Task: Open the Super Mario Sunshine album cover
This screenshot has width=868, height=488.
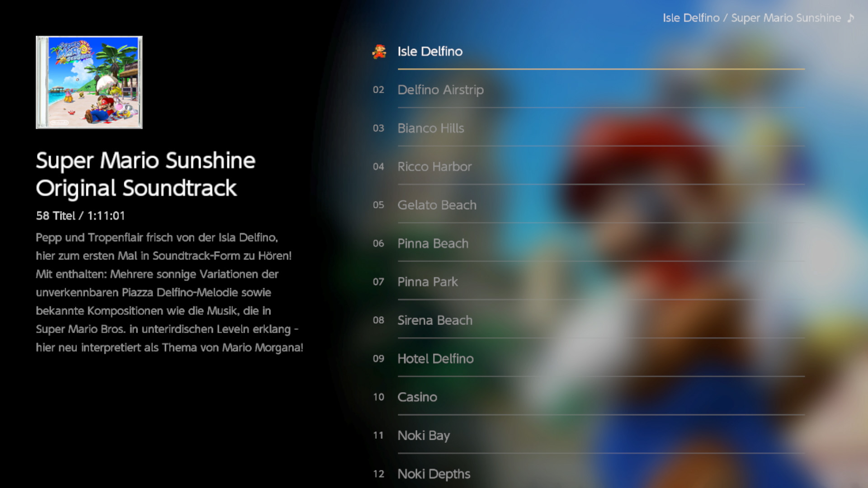Action: pos(89,82)
